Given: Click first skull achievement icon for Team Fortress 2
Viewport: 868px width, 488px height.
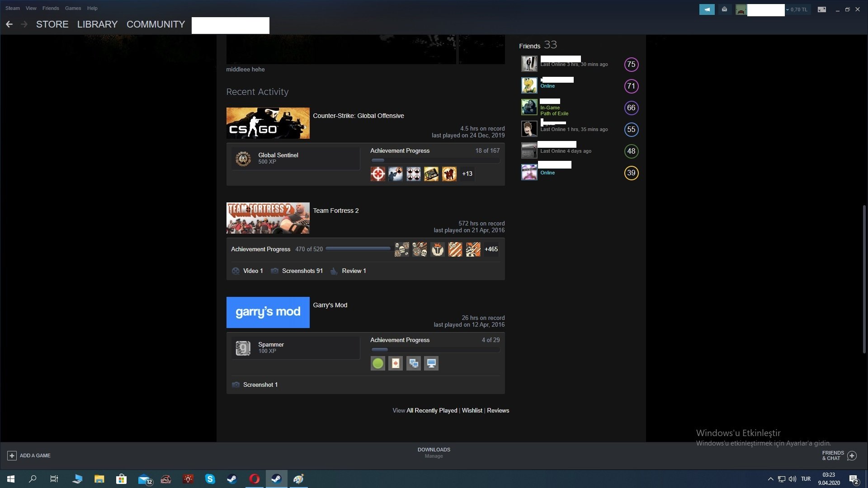Looking at the screenshot, I should 401,249.
